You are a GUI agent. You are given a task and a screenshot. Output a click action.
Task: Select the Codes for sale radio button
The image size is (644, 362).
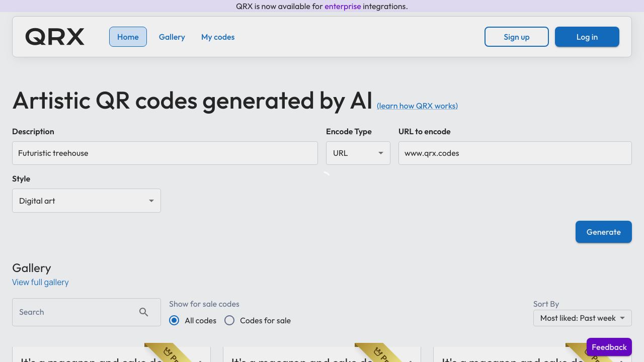point(229,320)
